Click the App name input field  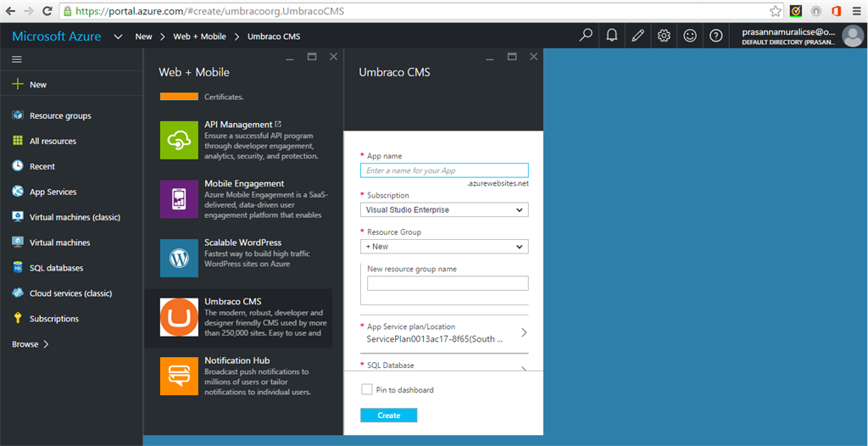444,170
